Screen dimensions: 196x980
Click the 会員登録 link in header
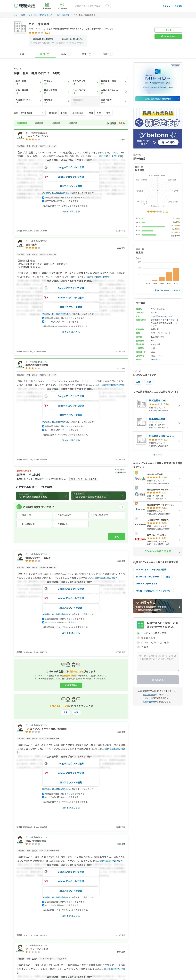[x=178, y=6]
